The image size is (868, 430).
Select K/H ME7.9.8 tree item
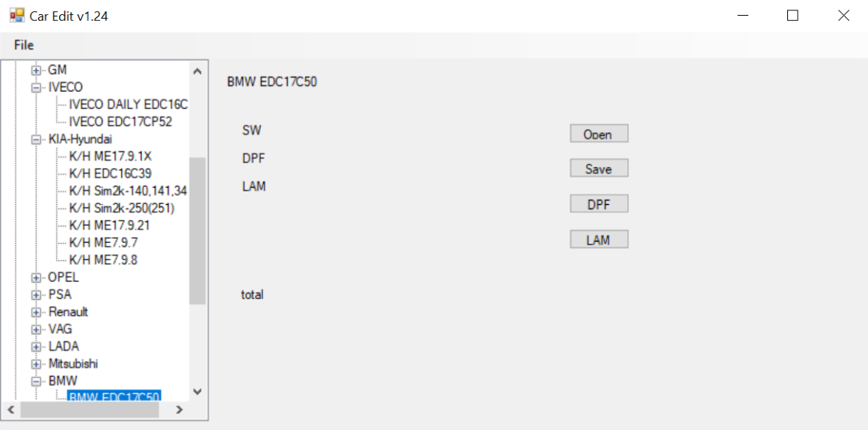103,260
